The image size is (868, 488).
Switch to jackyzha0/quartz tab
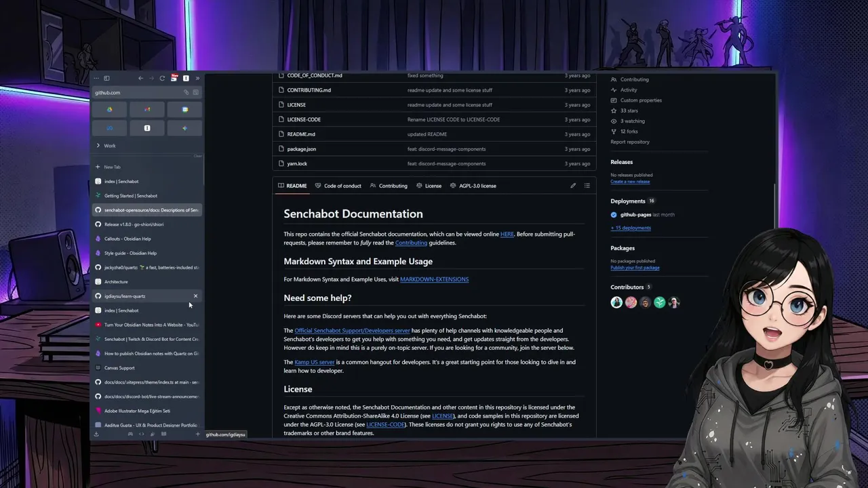click(x=147, y=267)
